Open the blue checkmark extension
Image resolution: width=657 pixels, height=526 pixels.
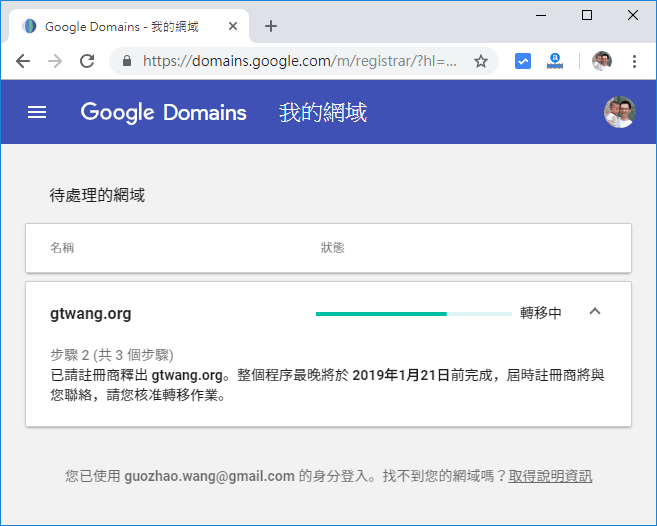pos(522,61)
